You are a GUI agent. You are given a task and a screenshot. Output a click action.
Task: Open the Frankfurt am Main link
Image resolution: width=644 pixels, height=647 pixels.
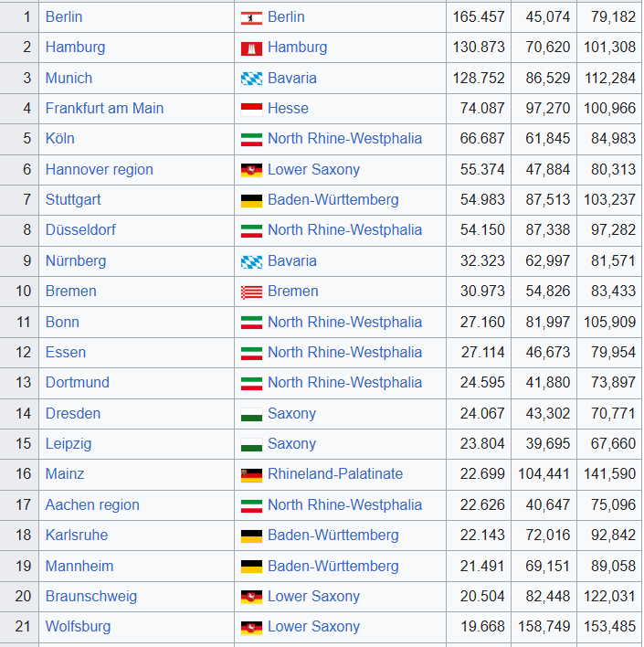104,108
